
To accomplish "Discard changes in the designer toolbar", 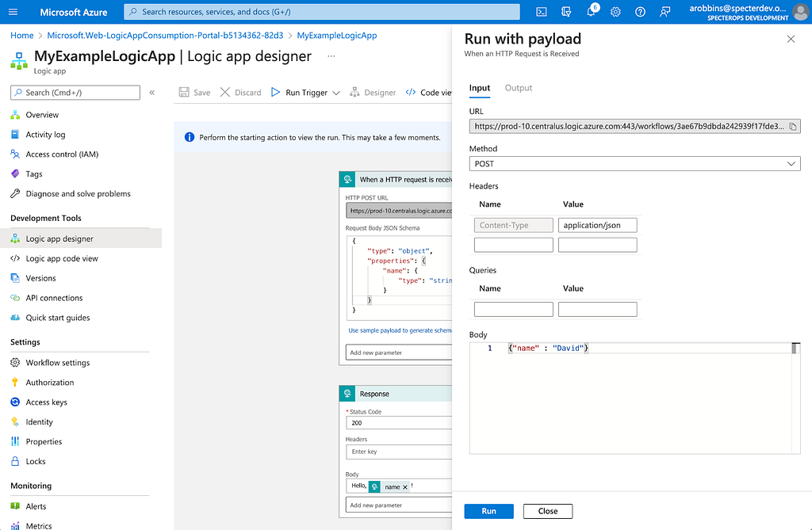I will pos(241,93).
